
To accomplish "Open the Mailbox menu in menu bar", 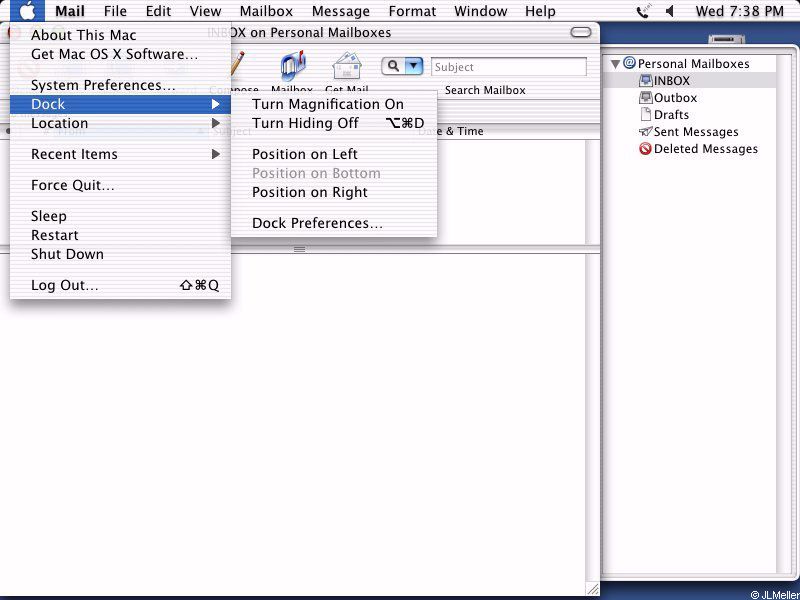I will click(x=266, y=11).
